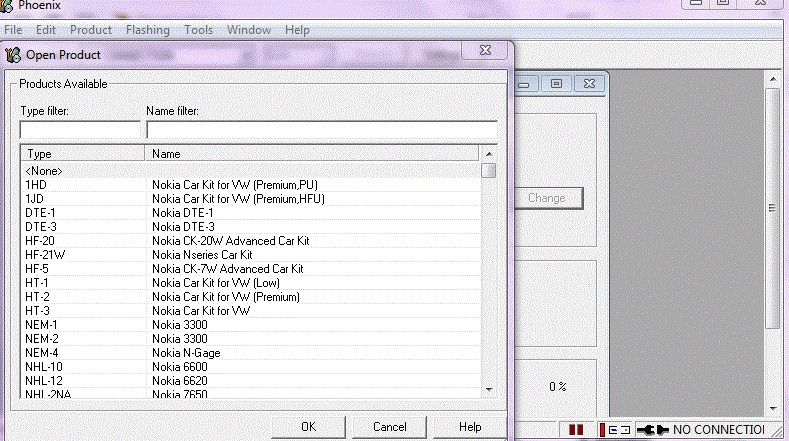The image size is (789, 441).
Task: Click the product list scrollbar thumb
Action: click(x=489, y=171)
